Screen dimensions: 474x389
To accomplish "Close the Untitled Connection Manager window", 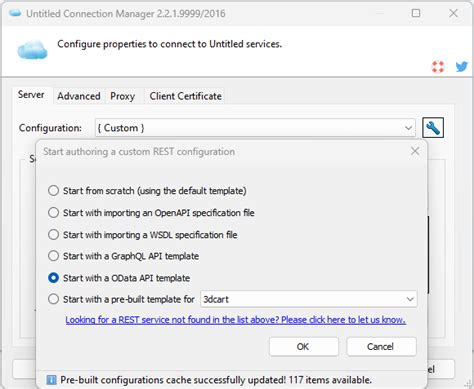I will coord(453,13).
